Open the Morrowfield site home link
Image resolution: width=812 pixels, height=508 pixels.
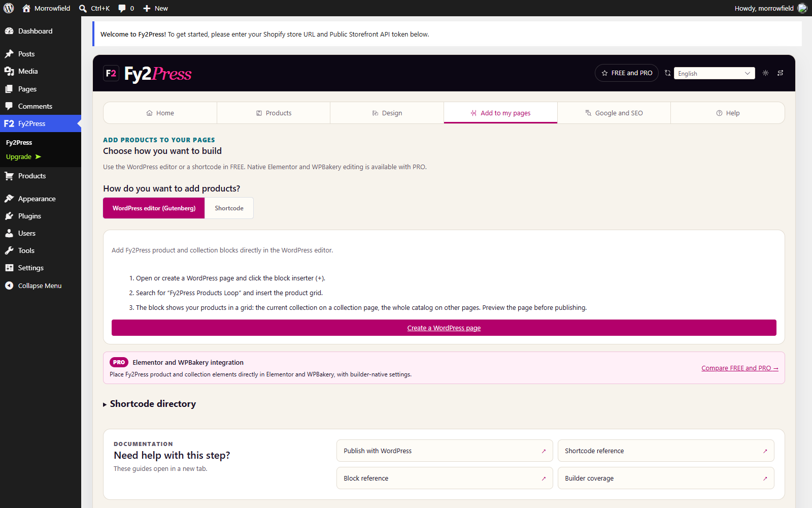(46, 8)
